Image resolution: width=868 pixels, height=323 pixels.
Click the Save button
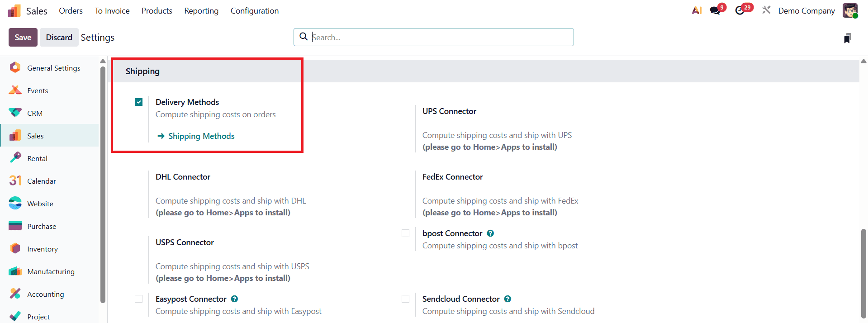pos(23,38)
